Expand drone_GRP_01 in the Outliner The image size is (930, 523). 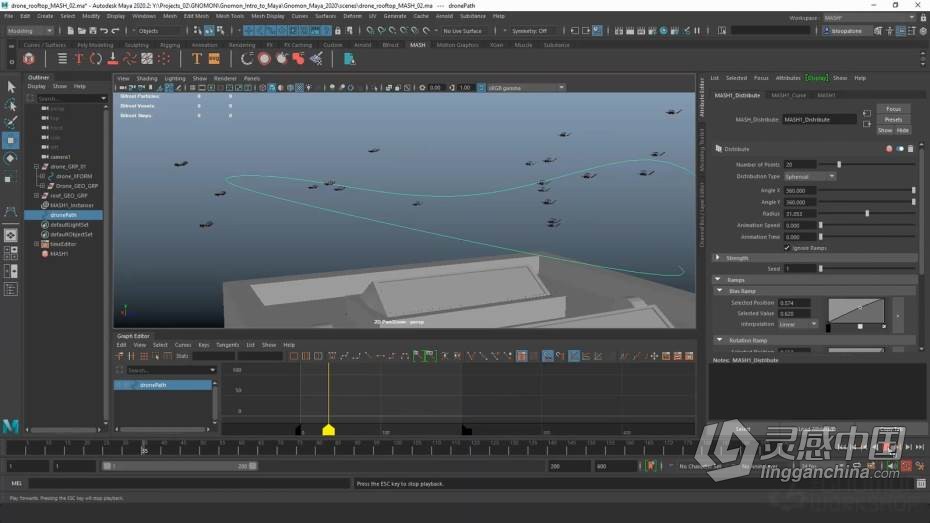(36, 167)
